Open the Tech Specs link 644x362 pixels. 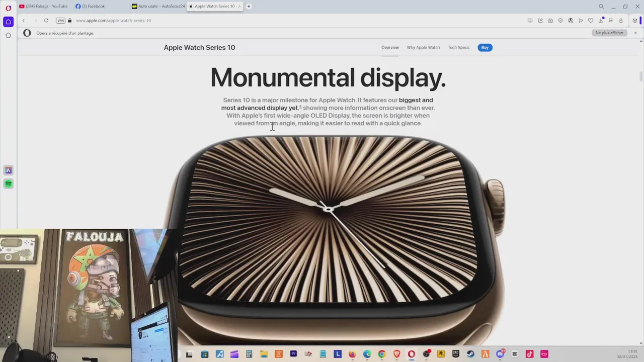pos(458,47)
